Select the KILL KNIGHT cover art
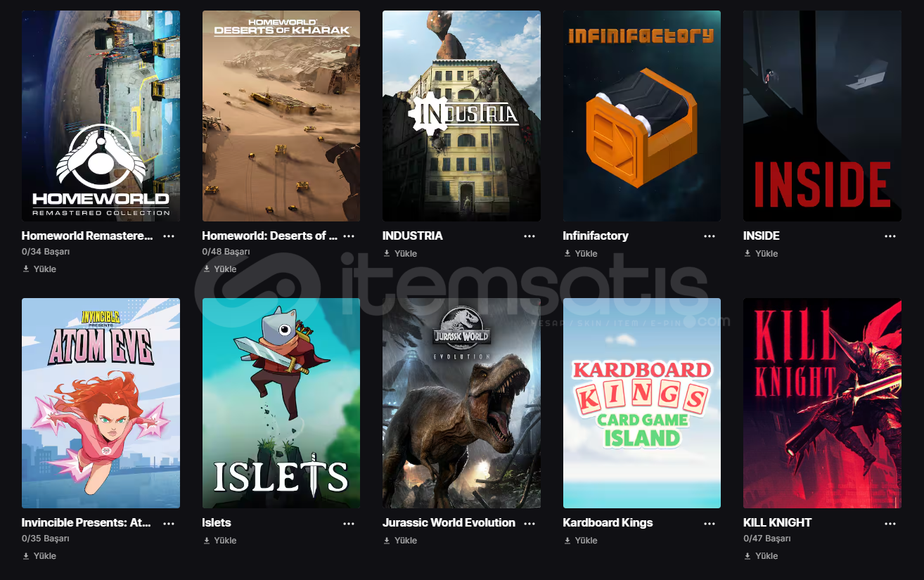The height and width of the screenshot is (580, 924). pos(822,403)
